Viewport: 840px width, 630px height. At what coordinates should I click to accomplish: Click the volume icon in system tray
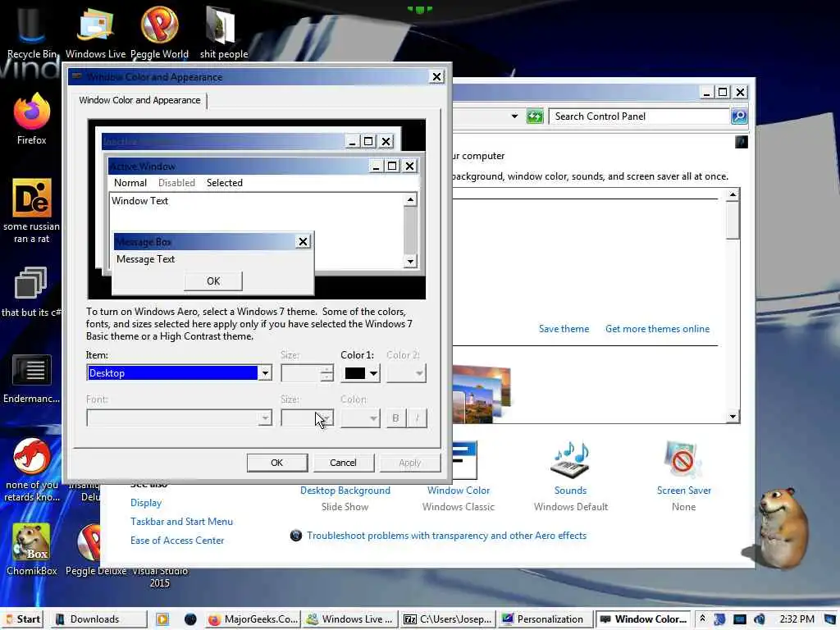click(x=760, y=619)
